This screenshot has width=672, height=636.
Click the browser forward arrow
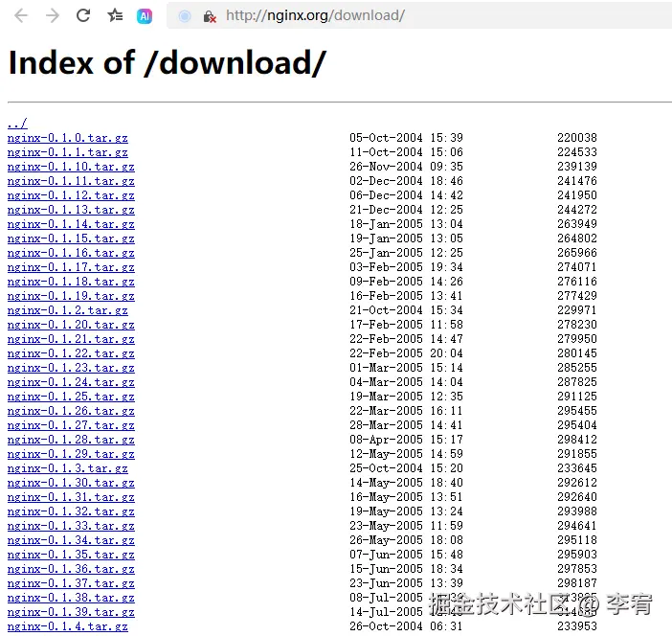pos(53,16)
